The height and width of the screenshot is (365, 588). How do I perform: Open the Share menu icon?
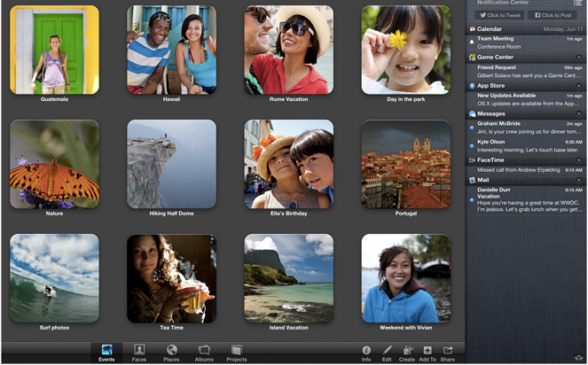[x=448, y=353]
